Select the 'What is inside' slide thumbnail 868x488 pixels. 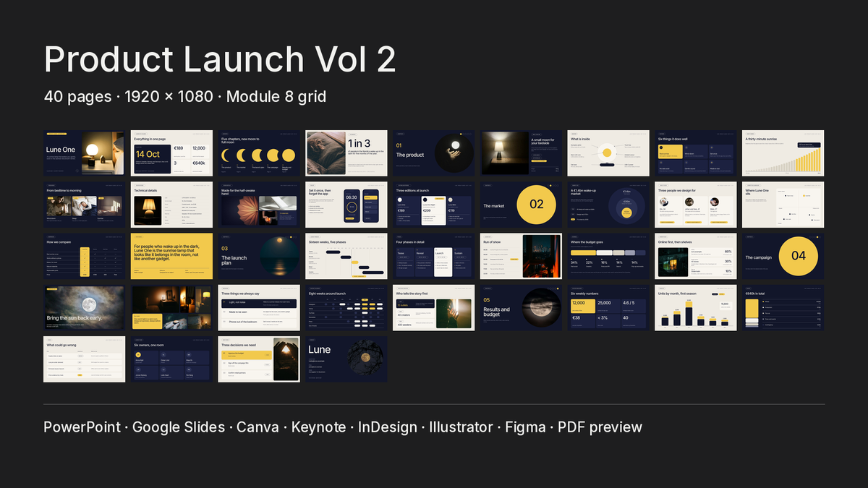(608, 153)
